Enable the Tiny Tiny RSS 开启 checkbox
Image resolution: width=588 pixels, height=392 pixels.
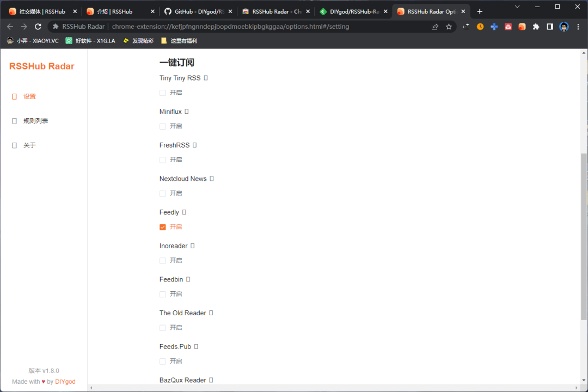(162, 93)
